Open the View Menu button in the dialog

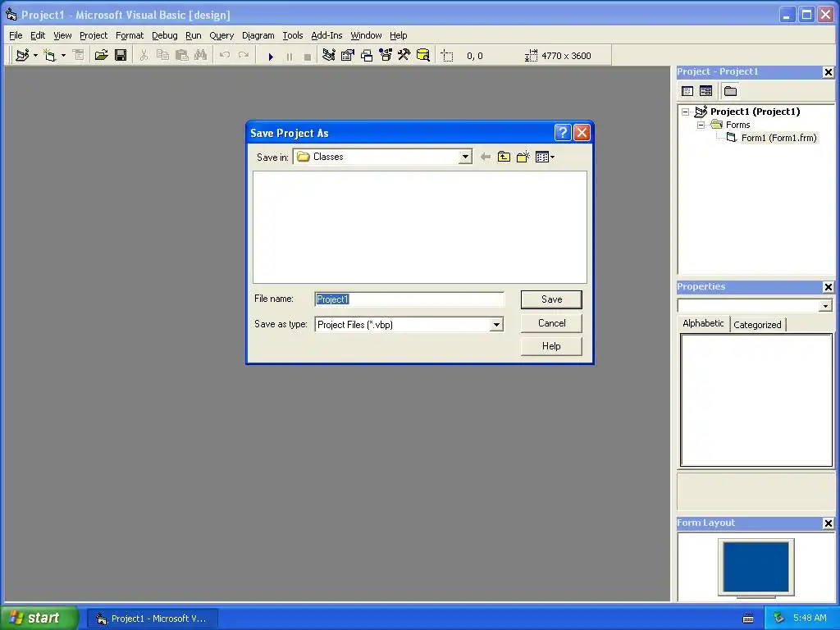pos(545,157)
